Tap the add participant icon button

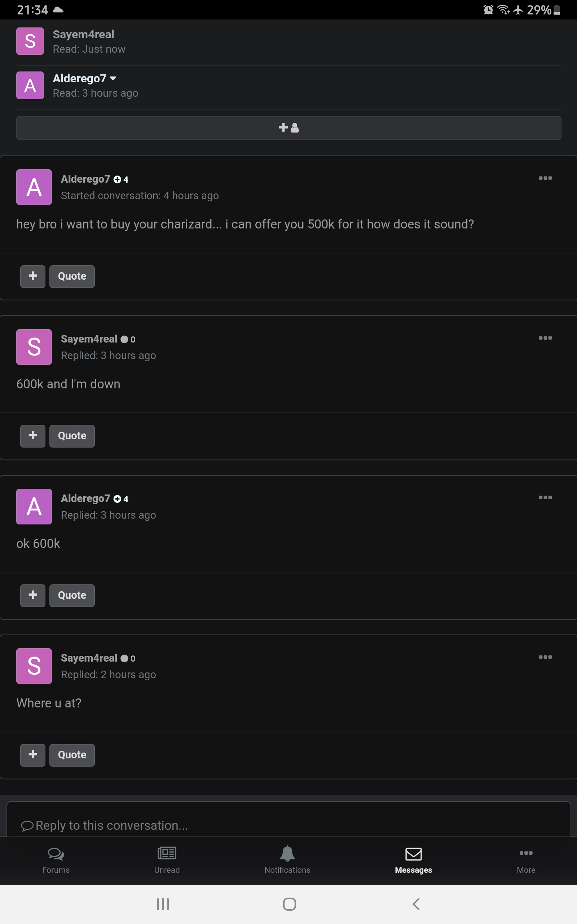pos(288,128)
